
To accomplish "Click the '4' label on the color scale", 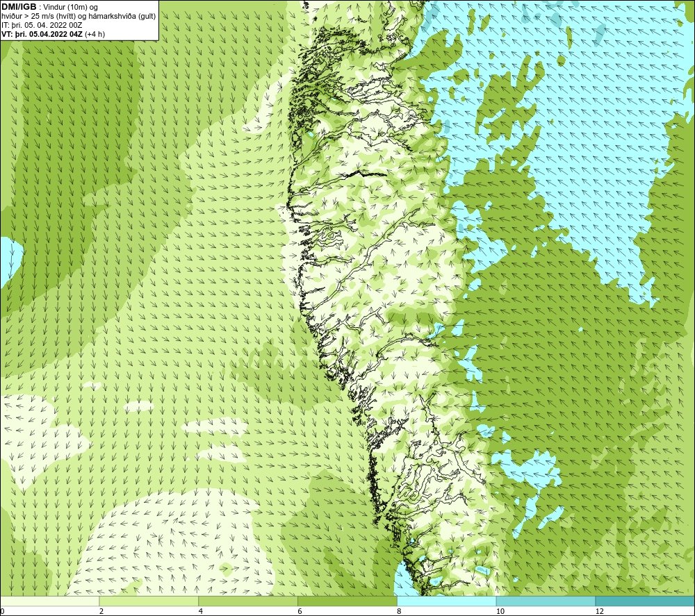I will [201, 611].
